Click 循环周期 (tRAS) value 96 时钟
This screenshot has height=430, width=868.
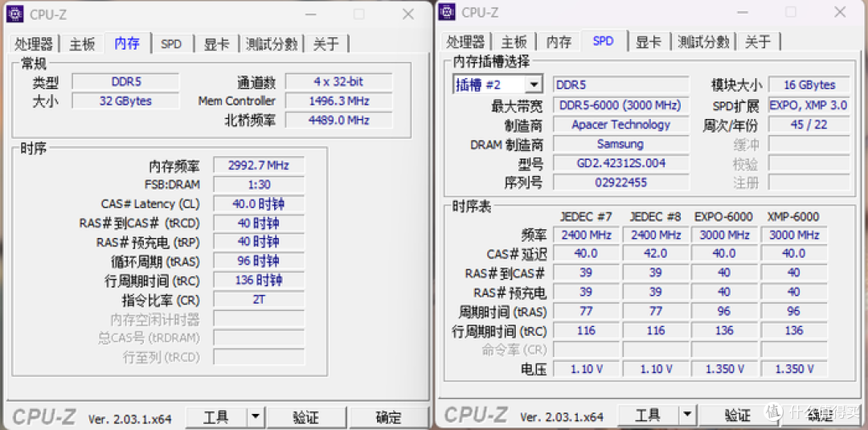click(259, 260)
